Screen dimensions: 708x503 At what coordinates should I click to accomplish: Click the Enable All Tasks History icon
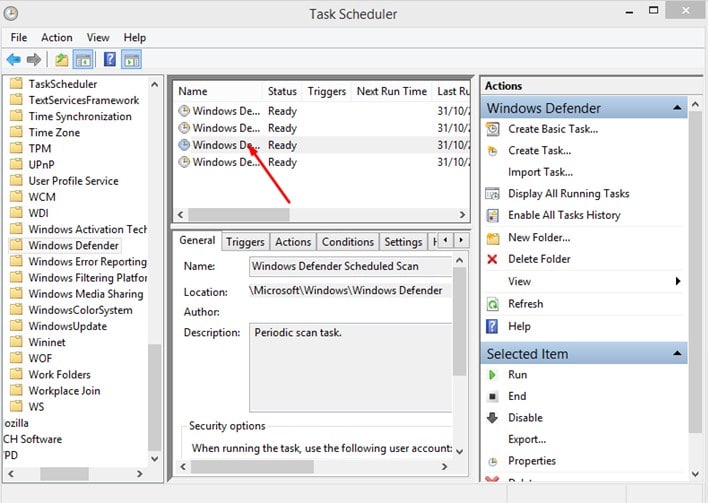click(493, 215)
